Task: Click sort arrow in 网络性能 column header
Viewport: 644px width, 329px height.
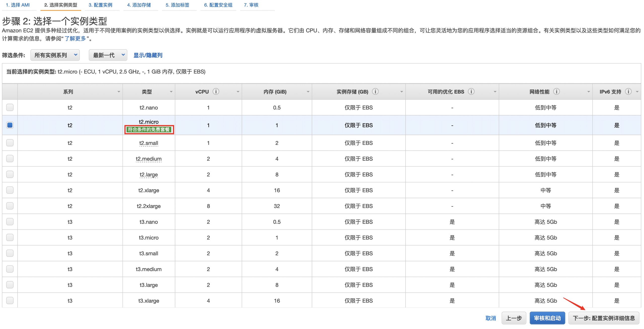Action: coord(588,92)
